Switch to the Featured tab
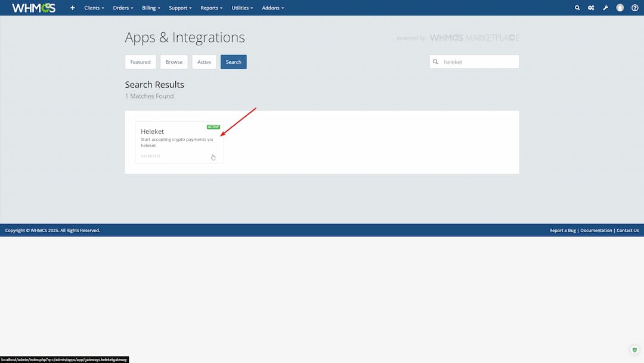Image resolution: width=644 pixels, height=363 pixels. 141,61
